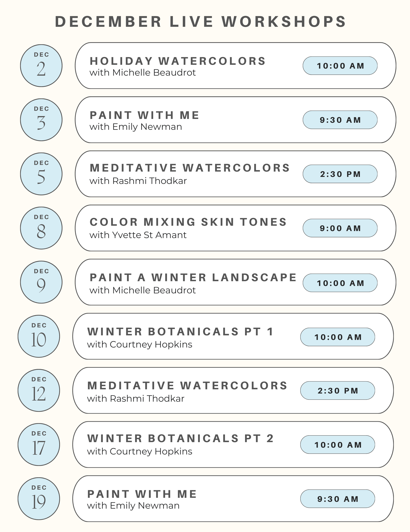Click the December Live Workshops heading
The image size is (410, 532).
point(200,21)
